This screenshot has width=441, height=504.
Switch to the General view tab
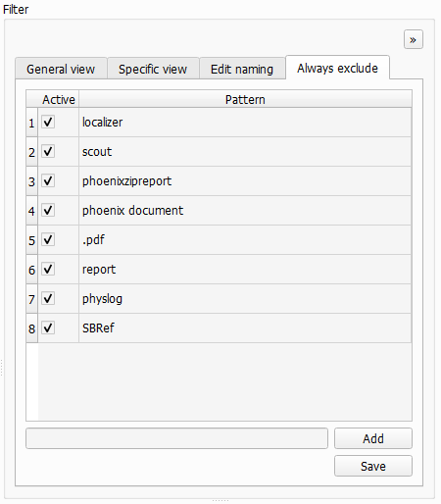click(61, 69)
